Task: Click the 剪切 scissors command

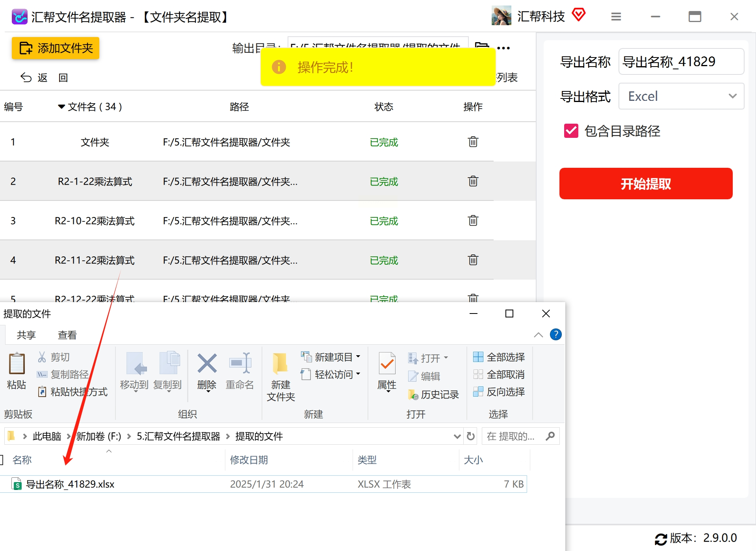Action: [54, 357]
